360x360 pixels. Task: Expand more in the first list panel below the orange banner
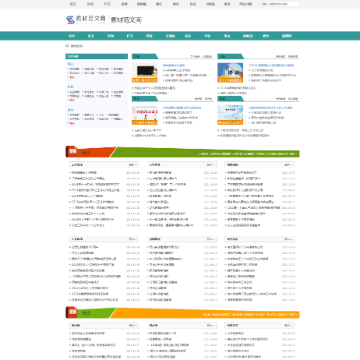(x=133, y=325)
